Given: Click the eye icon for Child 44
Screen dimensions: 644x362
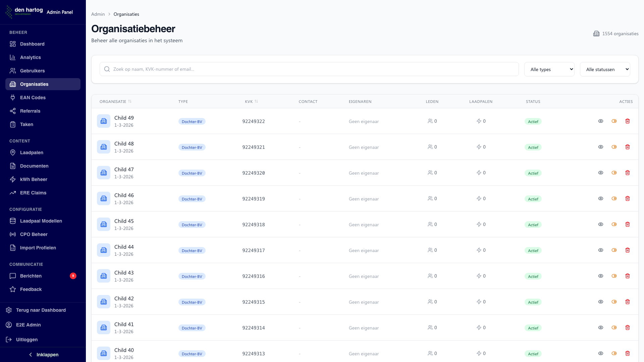Looking at the screenshot, I should click(600, 250).
